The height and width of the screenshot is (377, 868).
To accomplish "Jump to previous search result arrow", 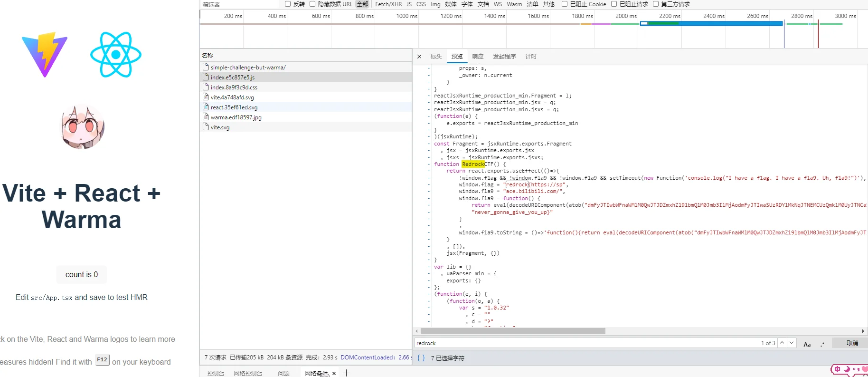I will tap(782, 343).
